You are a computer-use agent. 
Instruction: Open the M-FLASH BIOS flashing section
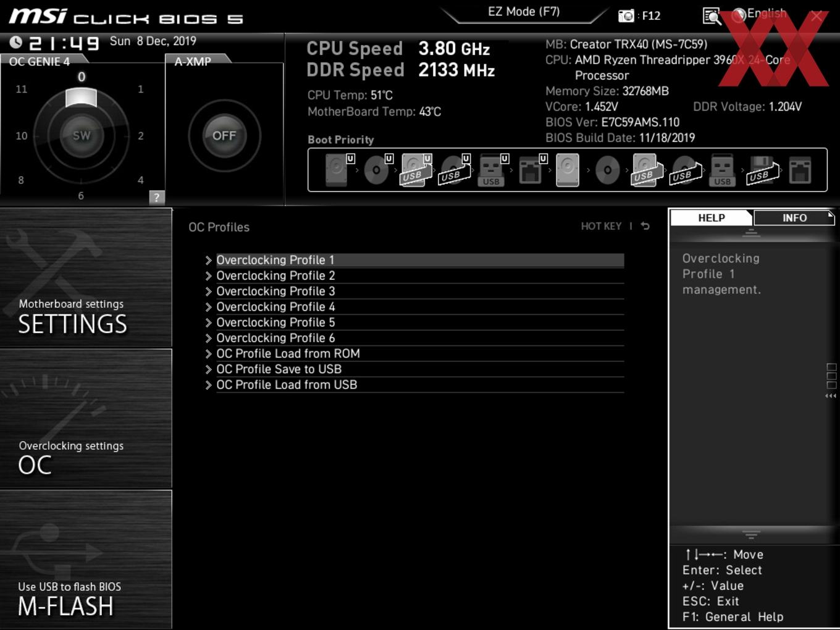tap(86, 560)
